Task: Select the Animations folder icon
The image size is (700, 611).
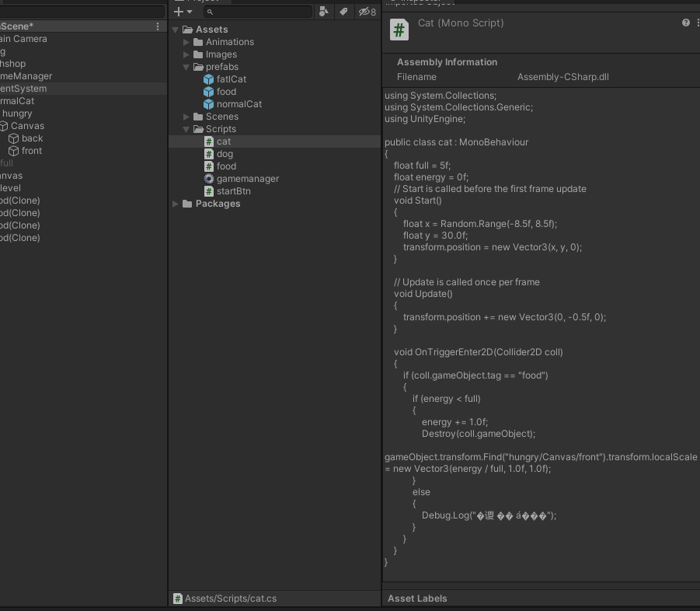Action: click(x=198, y=42)
